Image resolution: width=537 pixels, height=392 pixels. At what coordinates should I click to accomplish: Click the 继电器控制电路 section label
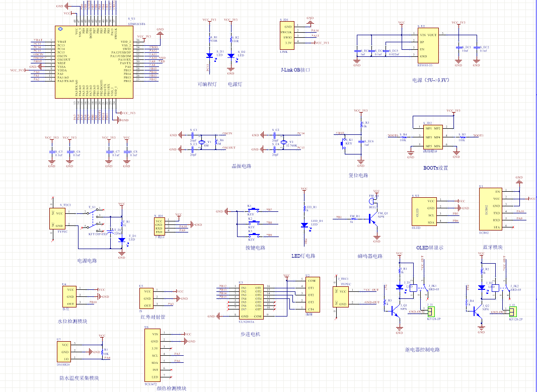(422, 350)
